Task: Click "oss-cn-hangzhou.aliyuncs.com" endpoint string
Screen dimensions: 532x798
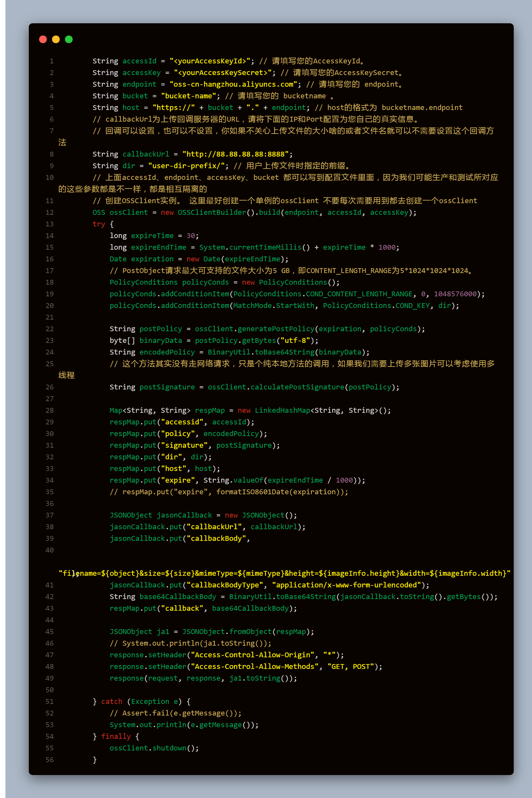Action: coord(233,84)
